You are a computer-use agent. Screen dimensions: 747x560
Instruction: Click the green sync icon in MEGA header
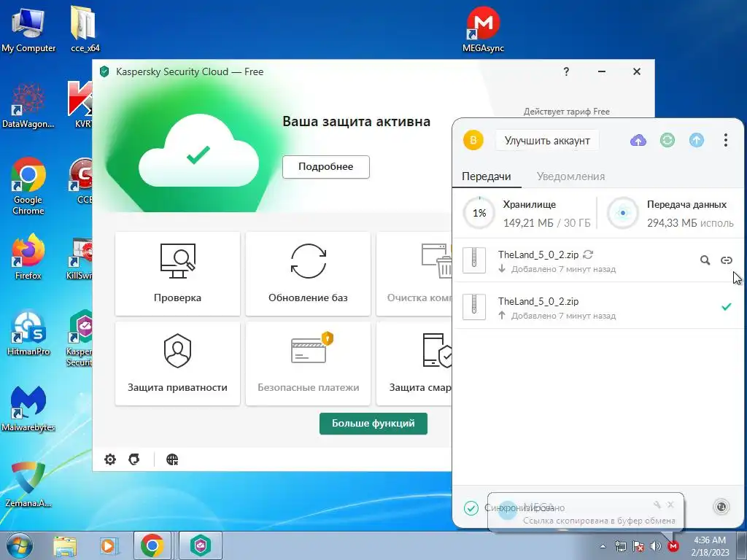[667, 140]
